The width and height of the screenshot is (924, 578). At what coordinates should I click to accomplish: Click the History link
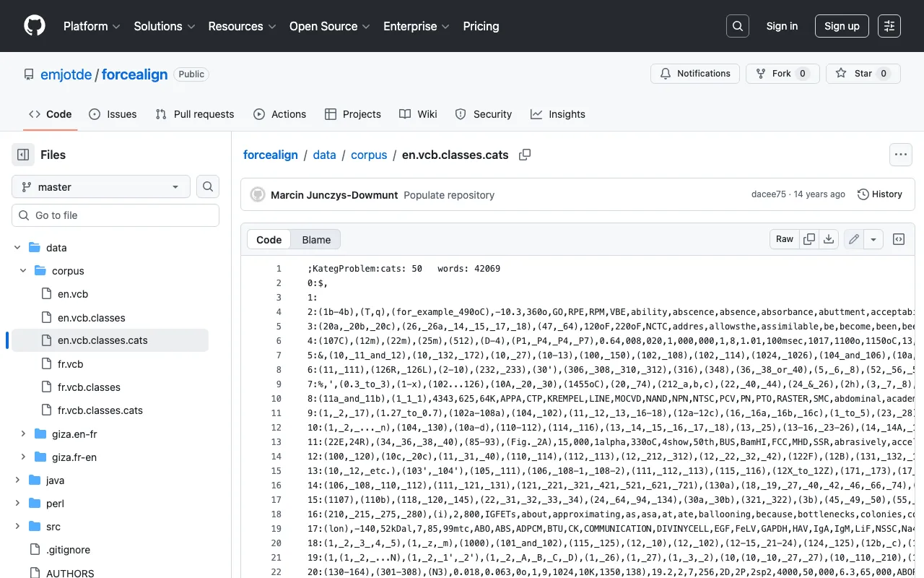(879, 194)
